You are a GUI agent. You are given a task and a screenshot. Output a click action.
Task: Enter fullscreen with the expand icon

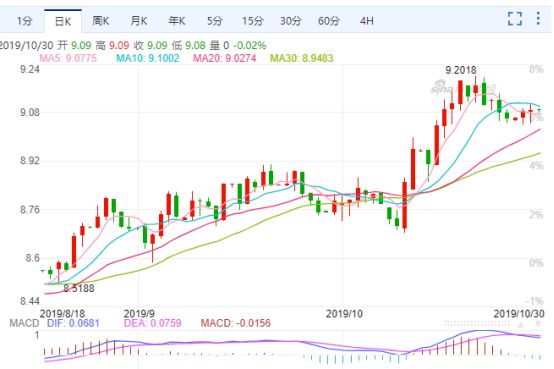coord(515,19)
